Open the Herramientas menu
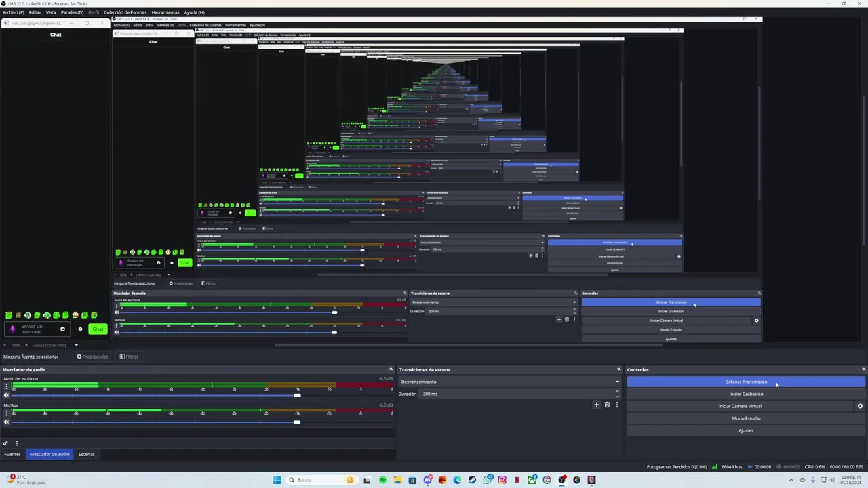868x488 pixels. (x=165, y=12)
